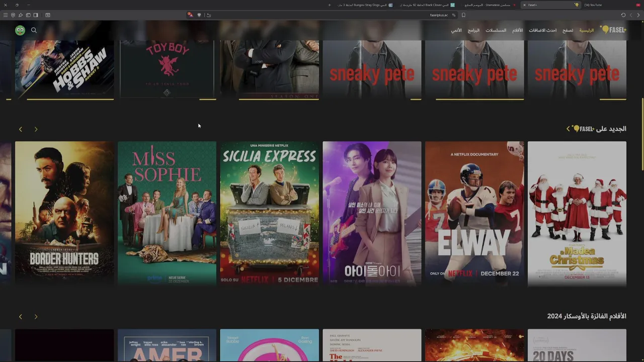Open البرامج in the site menu
The width and height of the screenshot is (644, 362).
pyautogui.click(x=473, y=30)
